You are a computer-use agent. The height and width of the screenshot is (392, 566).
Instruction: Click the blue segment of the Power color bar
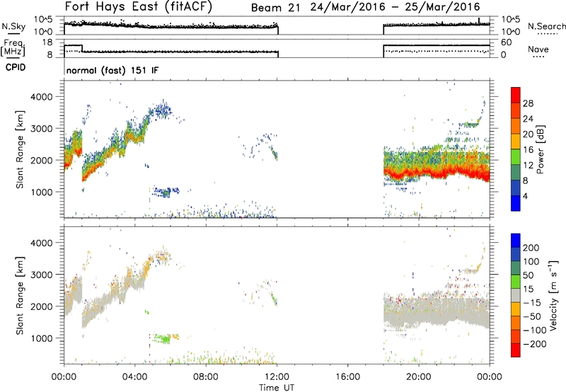516,203
